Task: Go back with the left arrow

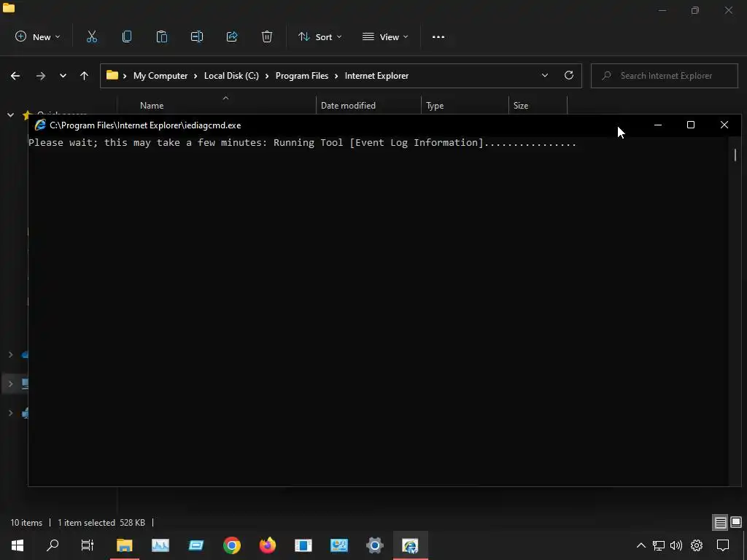Action: pos(15,76)
